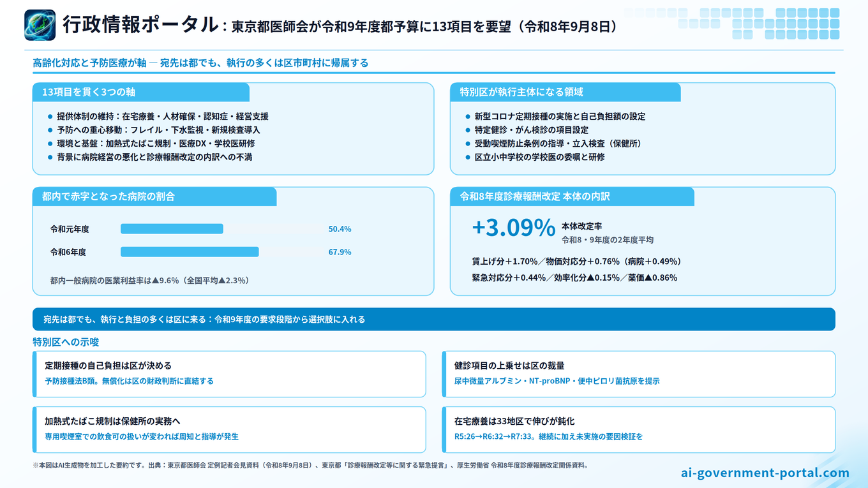Open the ai-government-portal.com link

point(765,473)
